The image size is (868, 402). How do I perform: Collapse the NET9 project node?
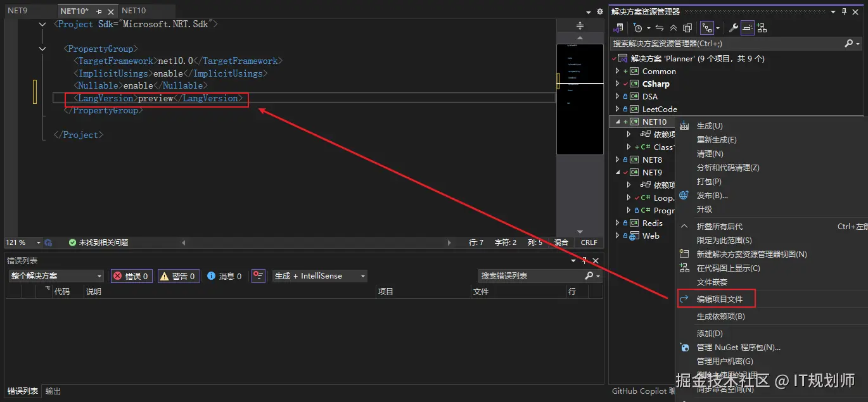click(x=618, y=172)
